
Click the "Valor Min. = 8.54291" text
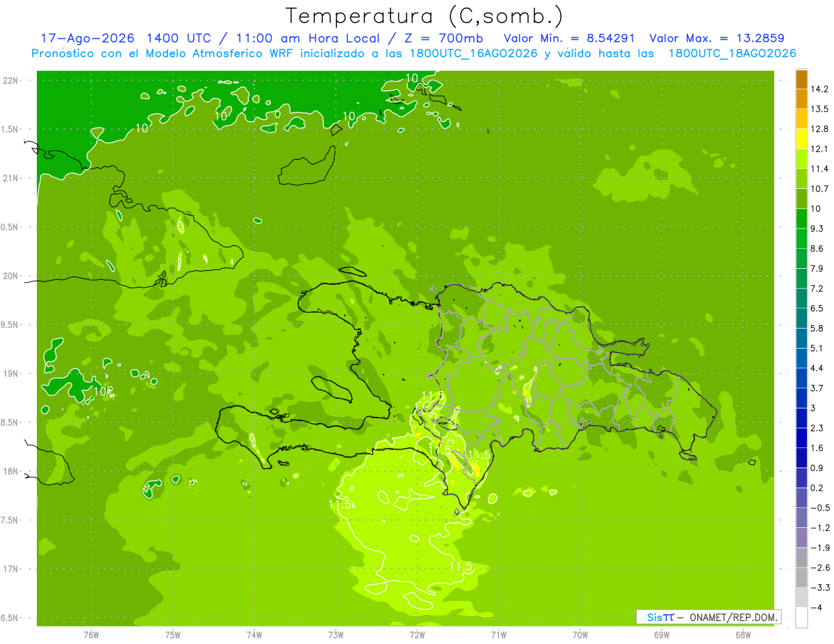(569, 38)
